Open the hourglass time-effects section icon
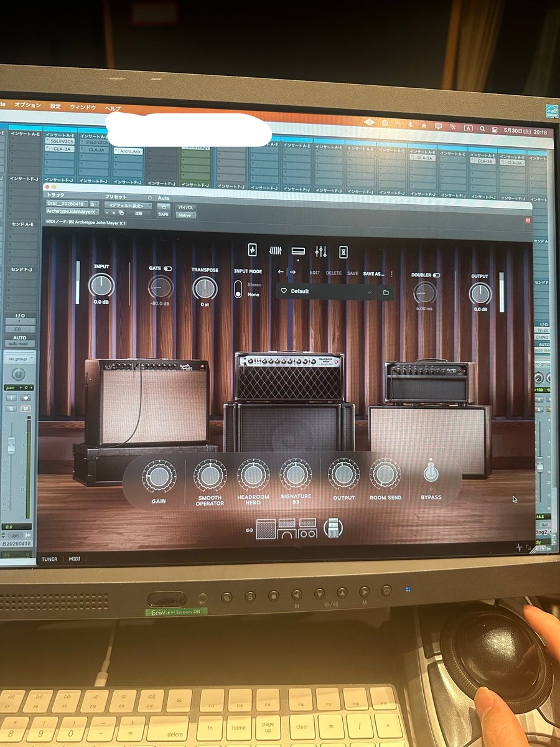The image size is (560, 747). point(343,251)
